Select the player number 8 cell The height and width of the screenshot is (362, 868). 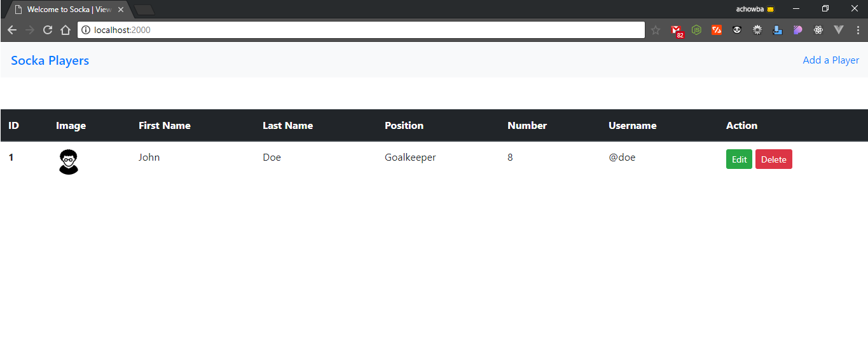click(510, 158)
